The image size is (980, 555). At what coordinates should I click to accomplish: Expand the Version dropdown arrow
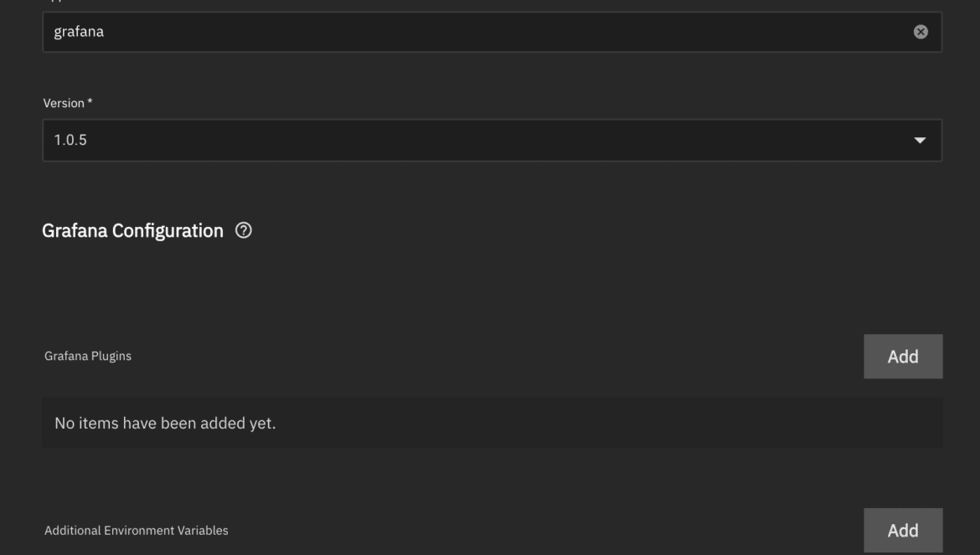920,141
